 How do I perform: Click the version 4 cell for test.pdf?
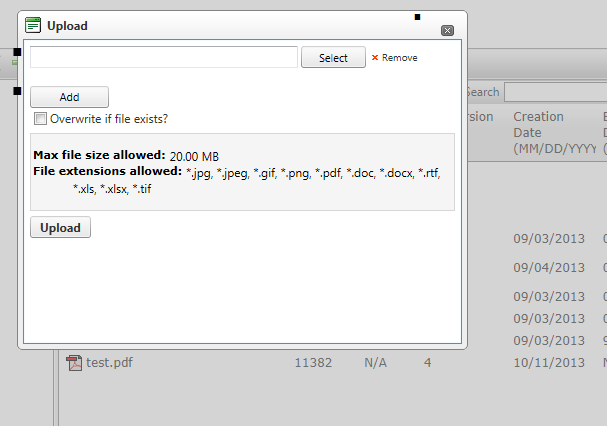(x=427, y=362)
